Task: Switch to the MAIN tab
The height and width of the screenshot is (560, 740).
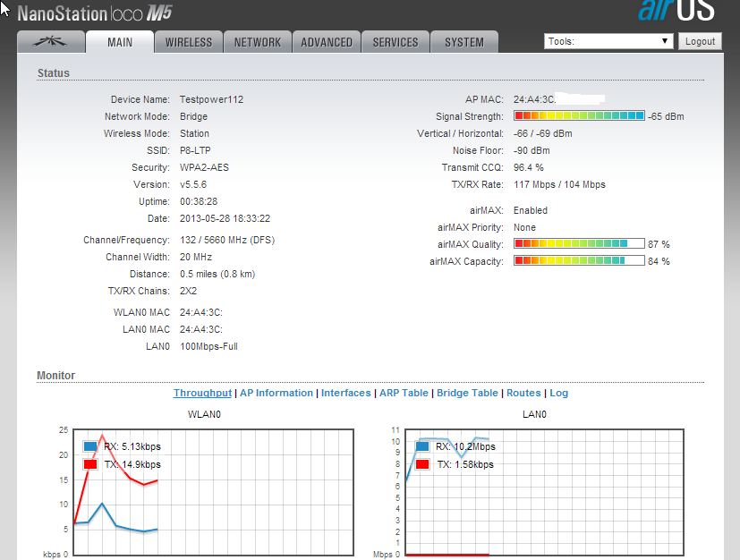Action: point(120,42)
